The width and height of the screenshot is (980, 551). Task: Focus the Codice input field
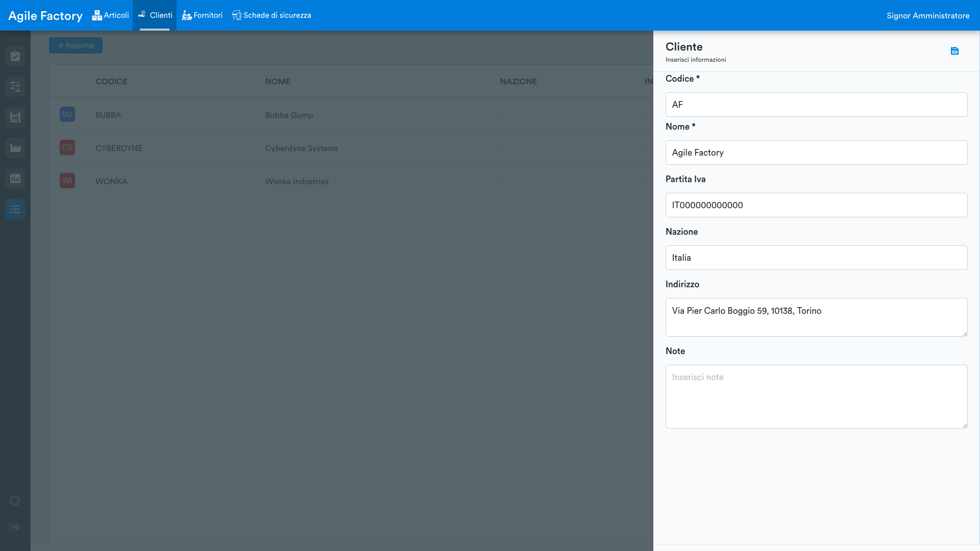(x=816, y=105)
